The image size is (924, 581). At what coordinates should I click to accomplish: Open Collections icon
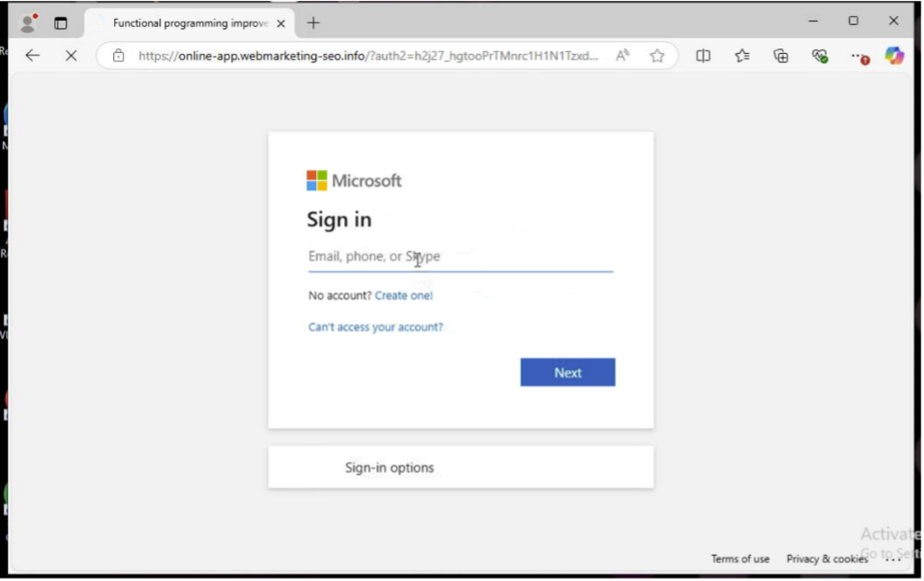(x=781, y=56)
